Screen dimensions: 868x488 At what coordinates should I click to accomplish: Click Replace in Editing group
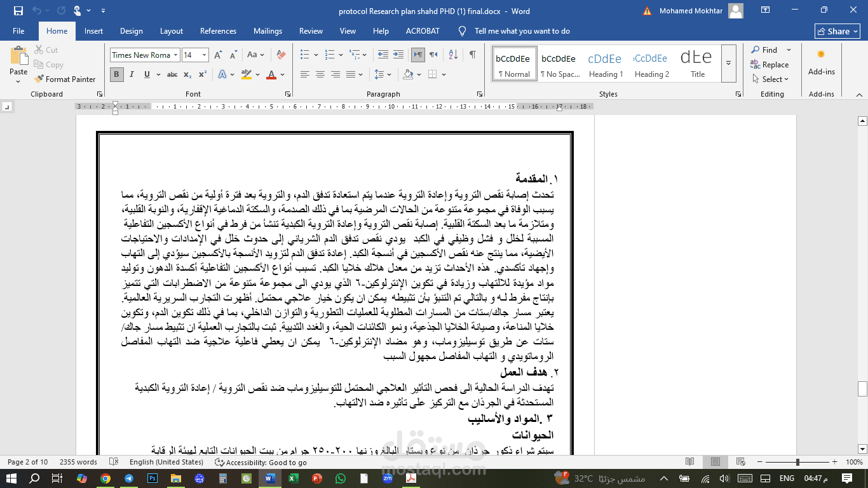[x=770, y=65]
